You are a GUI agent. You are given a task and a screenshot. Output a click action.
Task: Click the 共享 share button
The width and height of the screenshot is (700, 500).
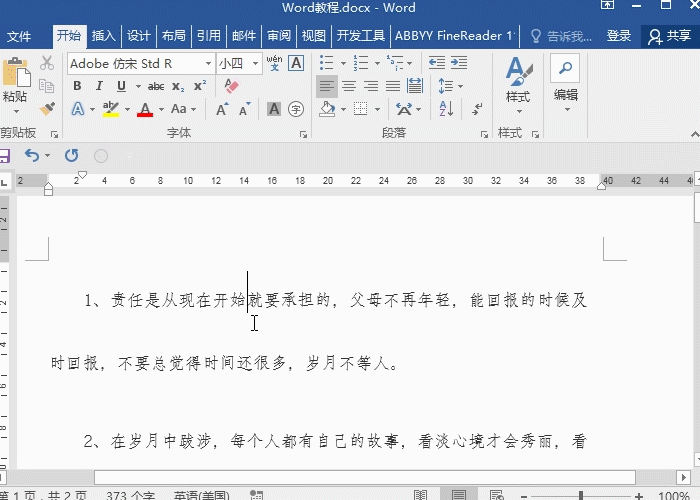click(671, 36)
